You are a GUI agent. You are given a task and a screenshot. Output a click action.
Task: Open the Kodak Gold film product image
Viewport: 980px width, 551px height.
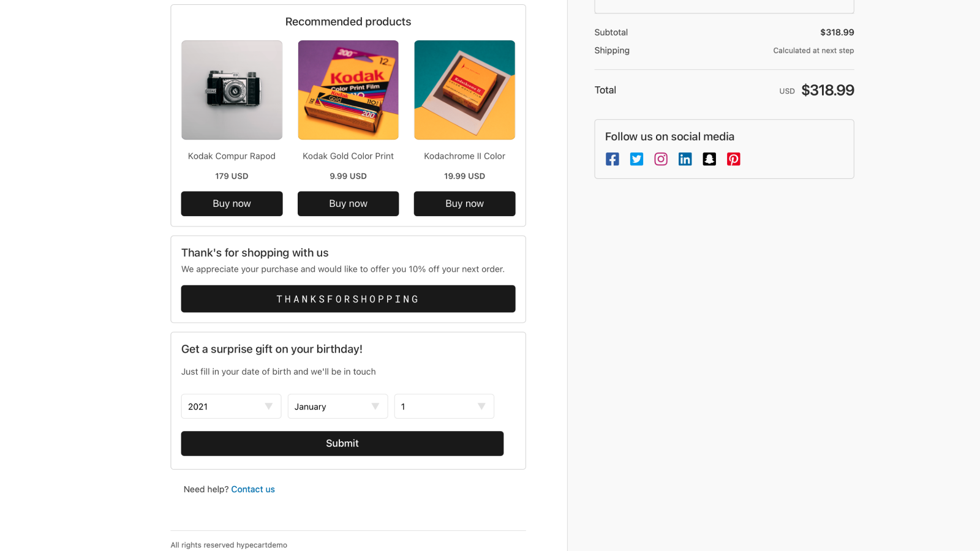point(348,90)
